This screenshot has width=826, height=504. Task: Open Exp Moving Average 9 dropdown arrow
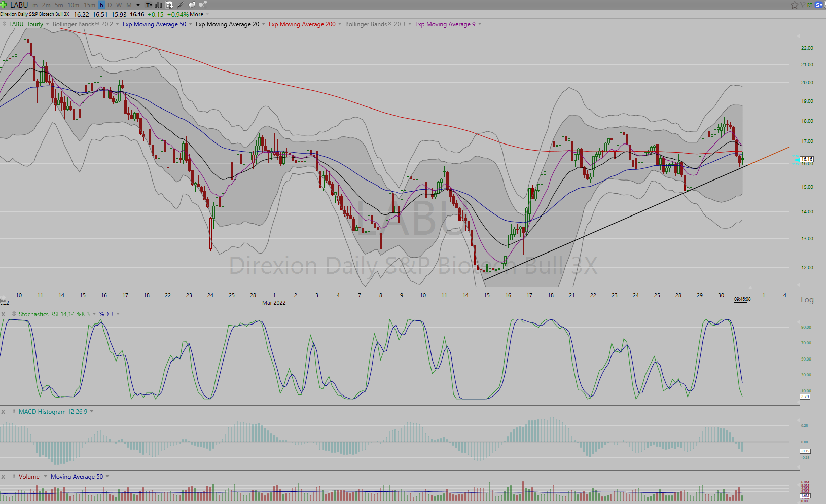click(480, 24)
